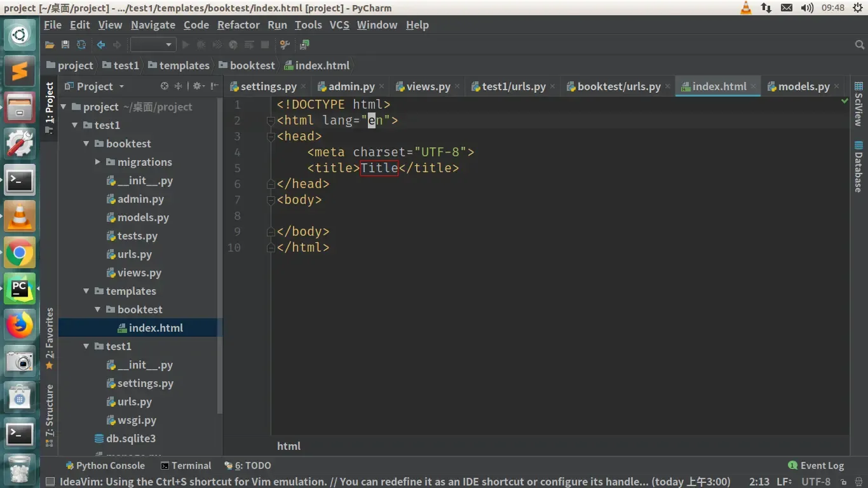Switch to the views.py editor tab
The image size is (868, 488).
(428, 86)
